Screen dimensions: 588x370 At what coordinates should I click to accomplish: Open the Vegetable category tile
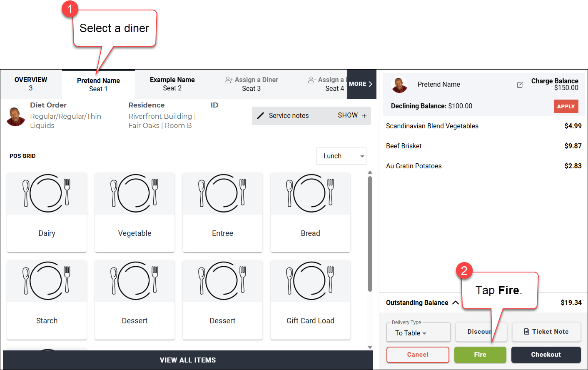[x=135, y=212]
